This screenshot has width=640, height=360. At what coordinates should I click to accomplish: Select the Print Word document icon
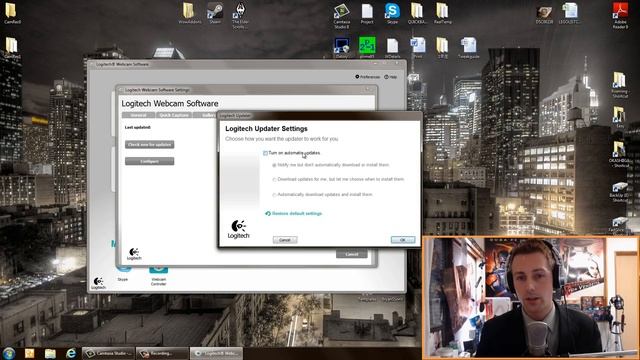tap(418, 47)
